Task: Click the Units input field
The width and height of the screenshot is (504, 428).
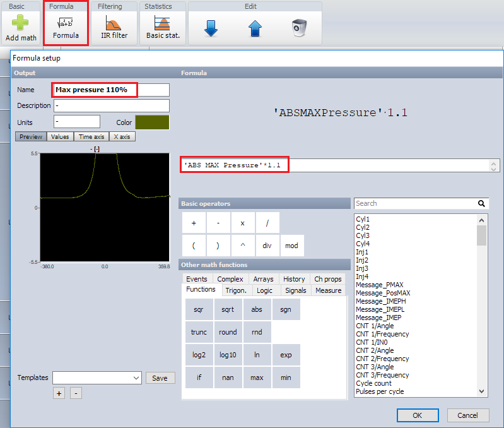Action: coord(77,122)
